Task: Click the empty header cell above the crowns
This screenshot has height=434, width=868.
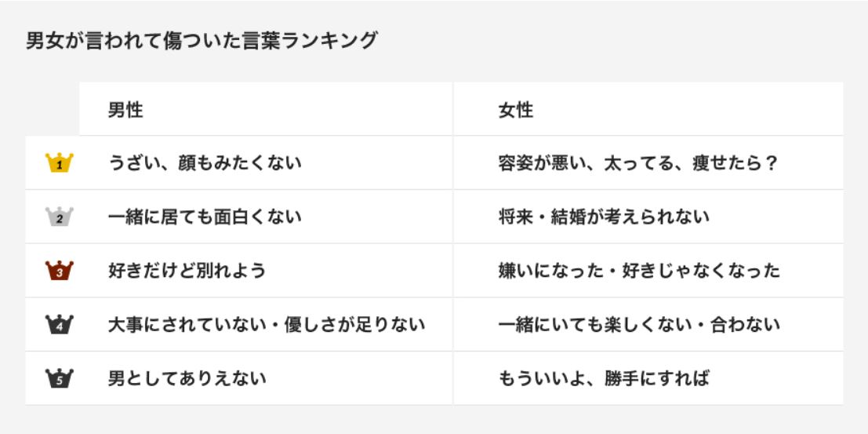Action: pyautogui.click(x=53, y=109)
